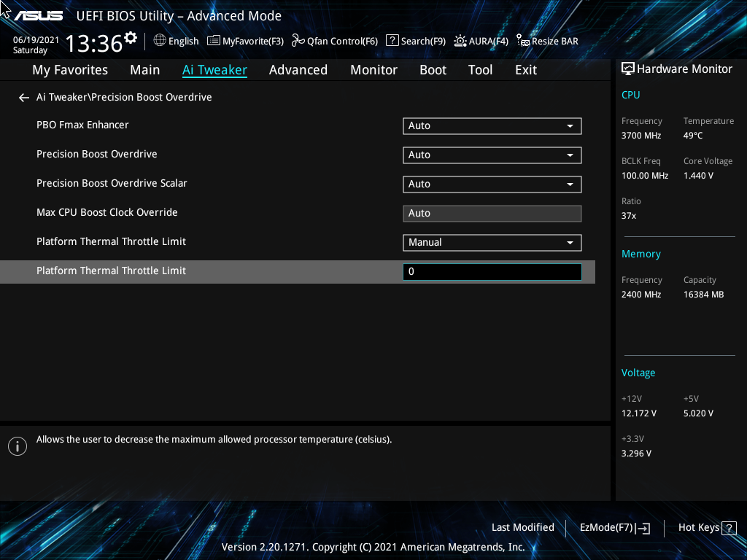Click the back arrow to exit PBO page
This screenshot has height=560, width=747.
(23, 97)
